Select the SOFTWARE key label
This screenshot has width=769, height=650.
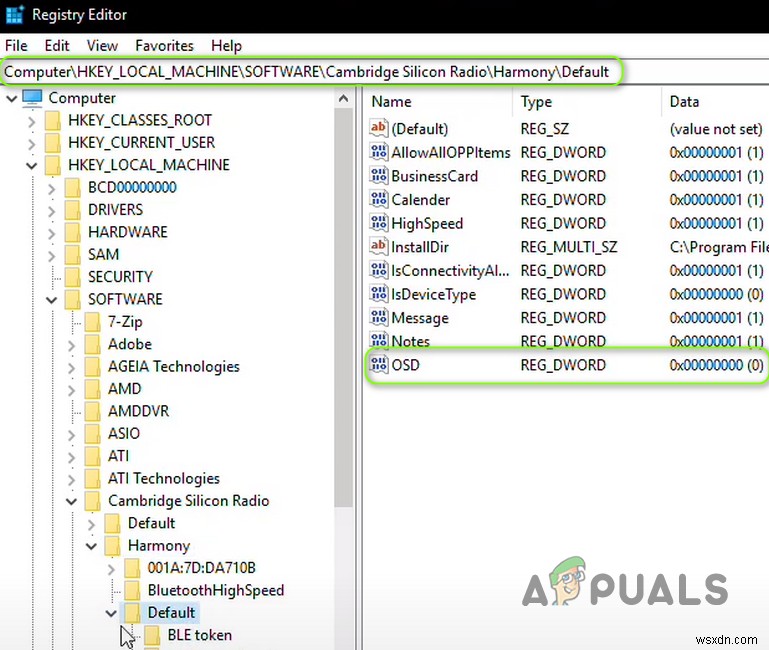pyautogui.click(x=125, y=299)
